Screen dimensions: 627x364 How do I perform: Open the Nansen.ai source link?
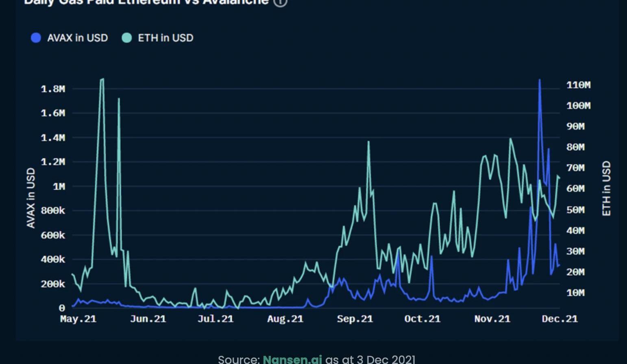point(292,359)
